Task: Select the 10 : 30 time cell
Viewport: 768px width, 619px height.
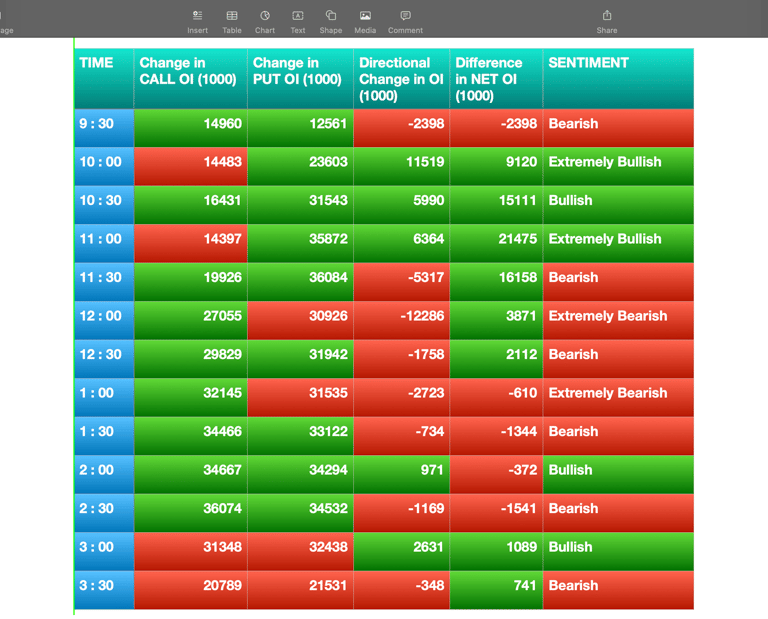Action: [104, 205]
